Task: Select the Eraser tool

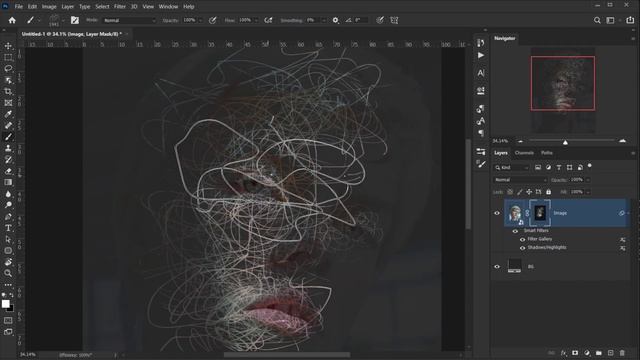Action: tap(8, 171)
